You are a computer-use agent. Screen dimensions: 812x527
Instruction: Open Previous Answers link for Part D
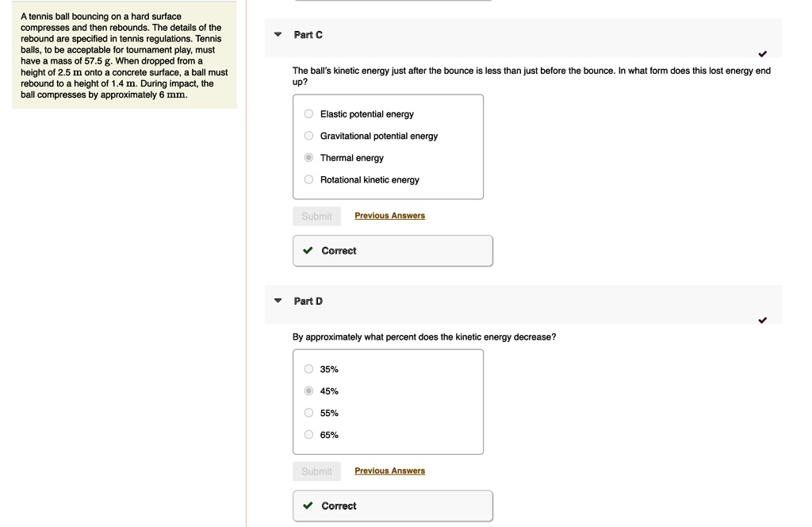coord(389,471)
